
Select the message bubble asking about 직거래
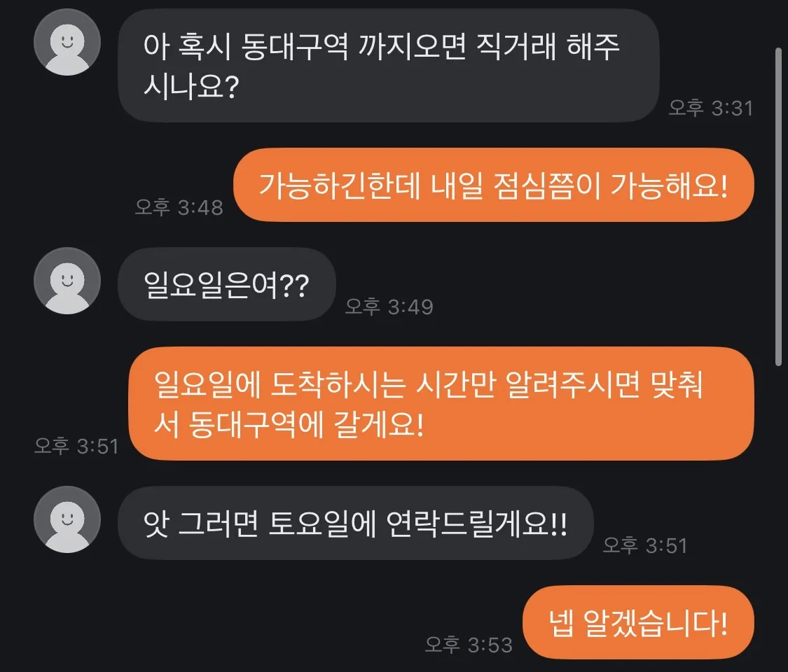(388, 66)
